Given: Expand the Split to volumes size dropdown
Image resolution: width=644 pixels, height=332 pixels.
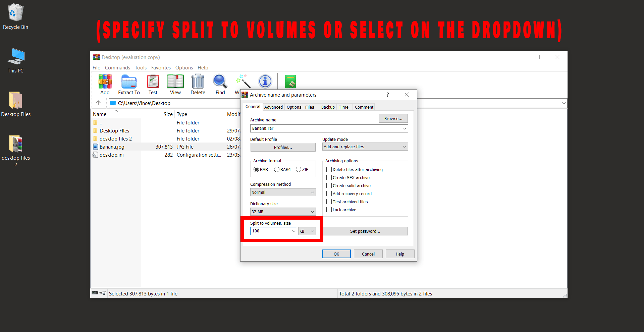Looking at the screenshot, I should [x=293, y=231].
